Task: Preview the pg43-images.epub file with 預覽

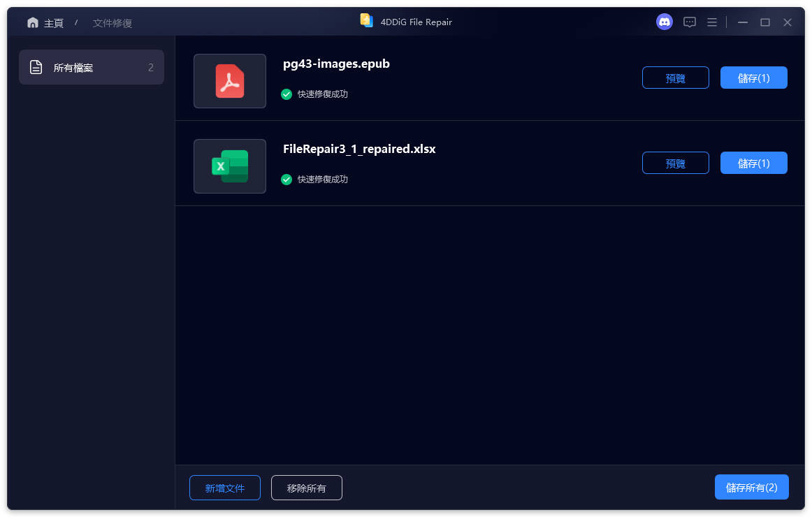Action: point(675,78)
